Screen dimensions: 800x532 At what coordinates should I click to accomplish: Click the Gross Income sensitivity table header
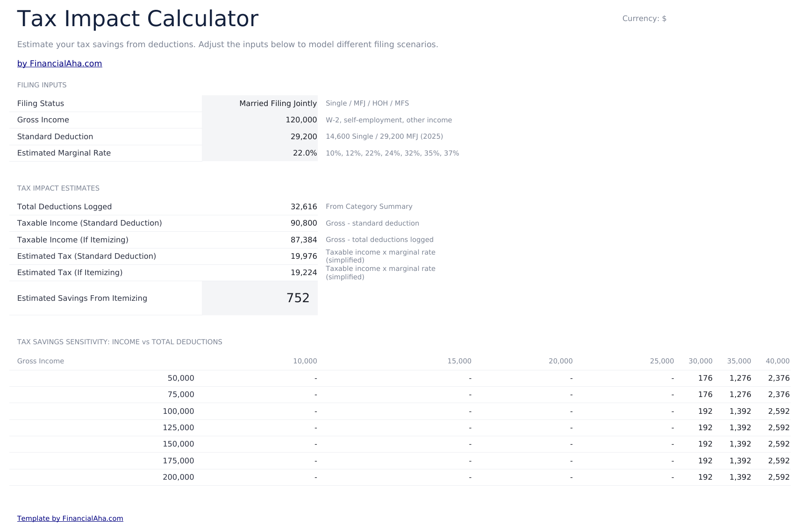(x=41, y=361)
